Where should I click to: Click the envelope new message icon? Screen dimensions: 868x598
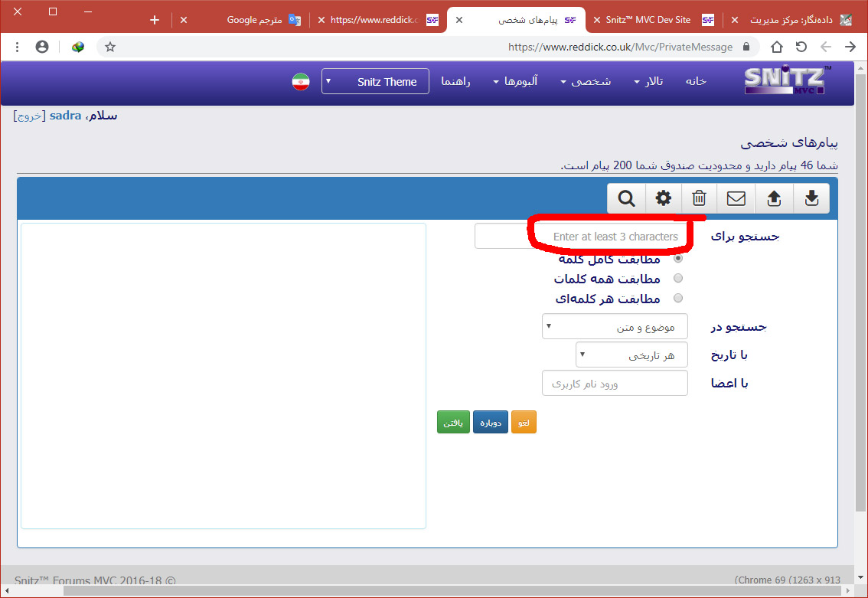(736, 199)
